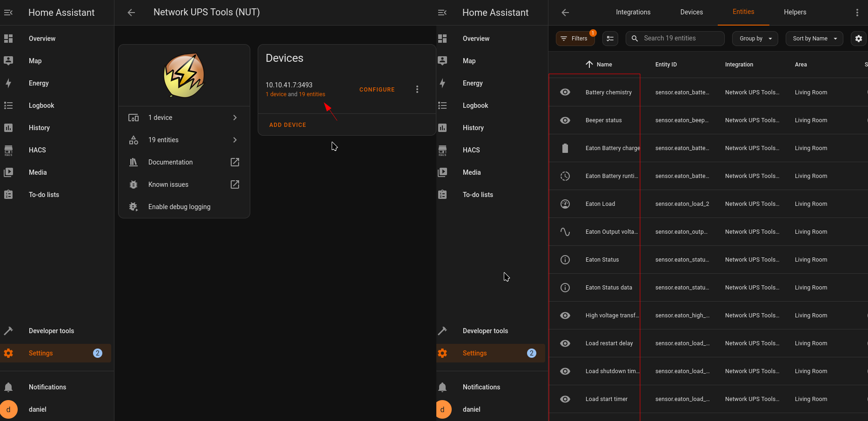This screenshot has height=421, width=868.
Task: Click the ADD DEVICE button
Action: tap(287, 125)
